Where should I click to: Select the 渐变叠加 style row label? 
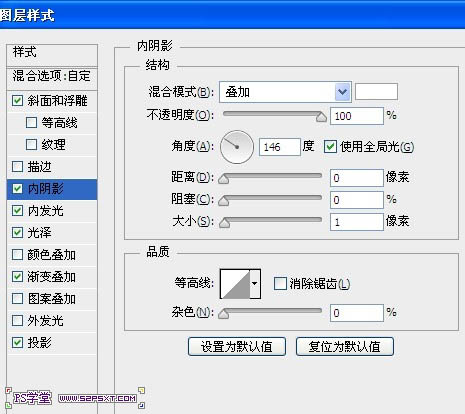tap(52, 277)
